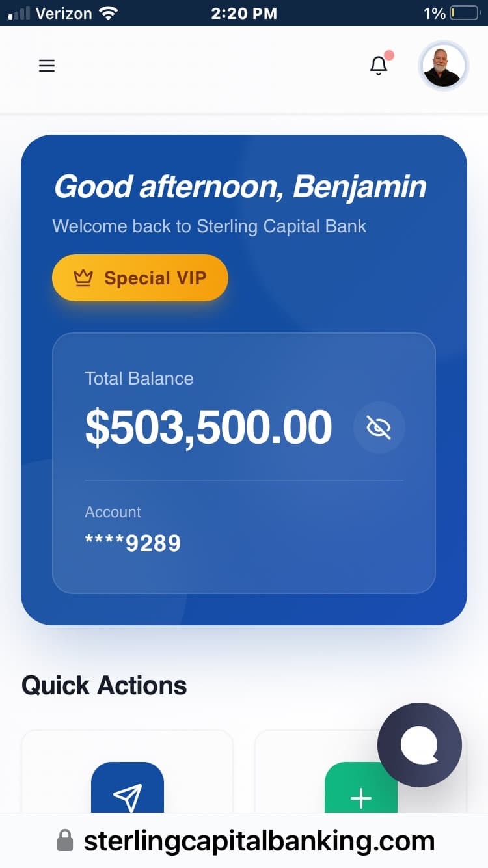
Task: Open the floating live chat bubble
Action: 420,745
